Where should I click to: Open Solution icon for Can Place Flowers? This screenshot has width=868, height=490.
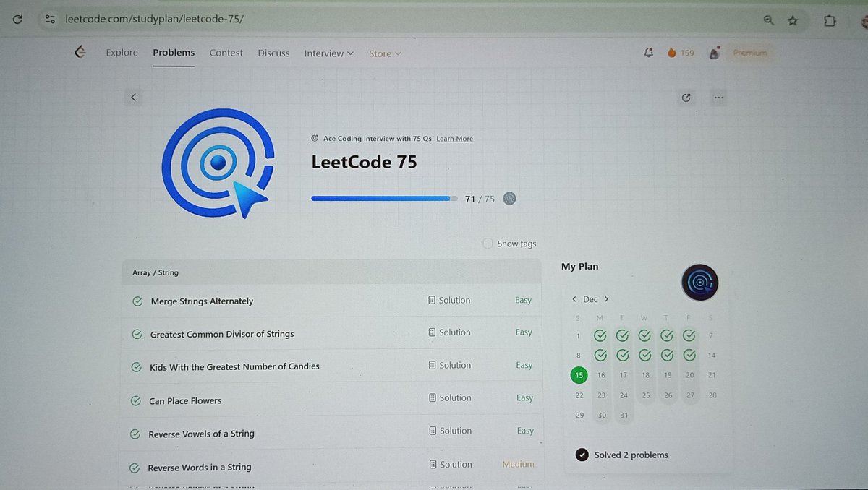(x=432, y=397)
